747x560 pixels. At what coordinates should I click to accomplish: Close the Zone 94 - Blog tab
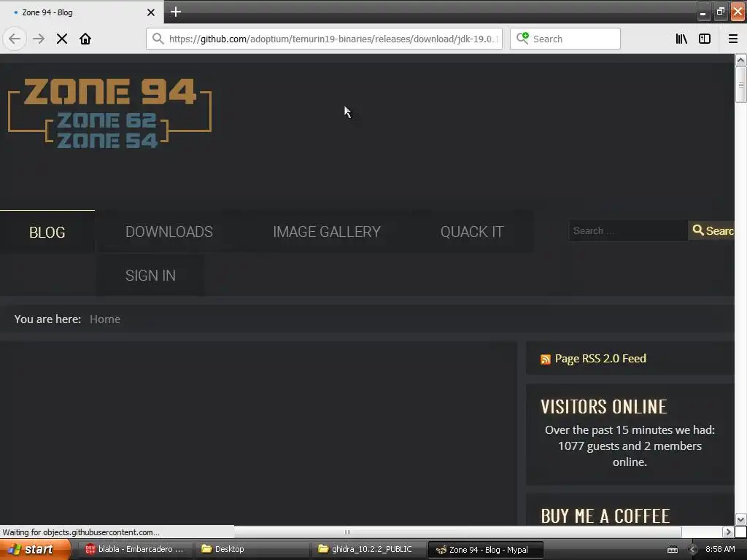(150, 12)
